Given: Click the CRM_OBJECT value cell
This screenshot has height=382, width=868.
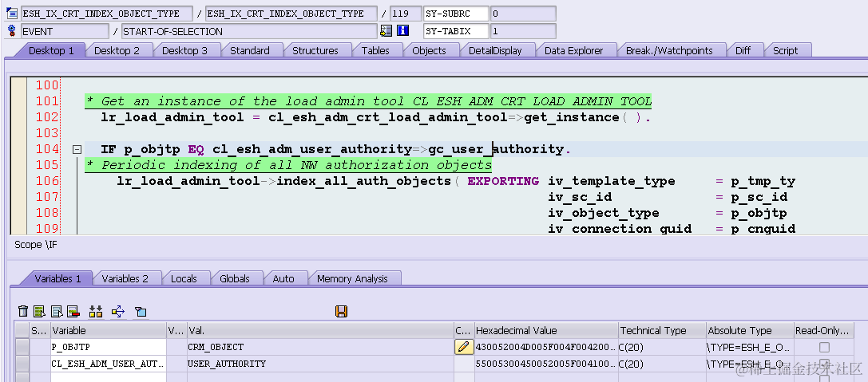Looking at the screenshot, I should (320, 347).
